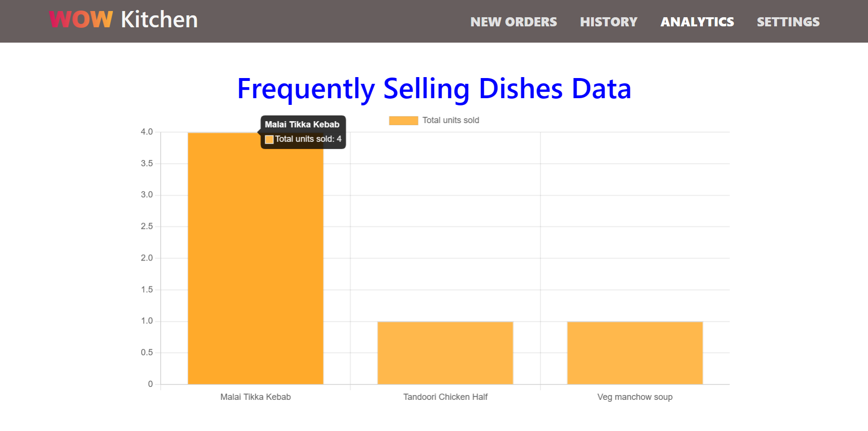
Task: Switch to the HISTORY tab
Action: point(608,22)
